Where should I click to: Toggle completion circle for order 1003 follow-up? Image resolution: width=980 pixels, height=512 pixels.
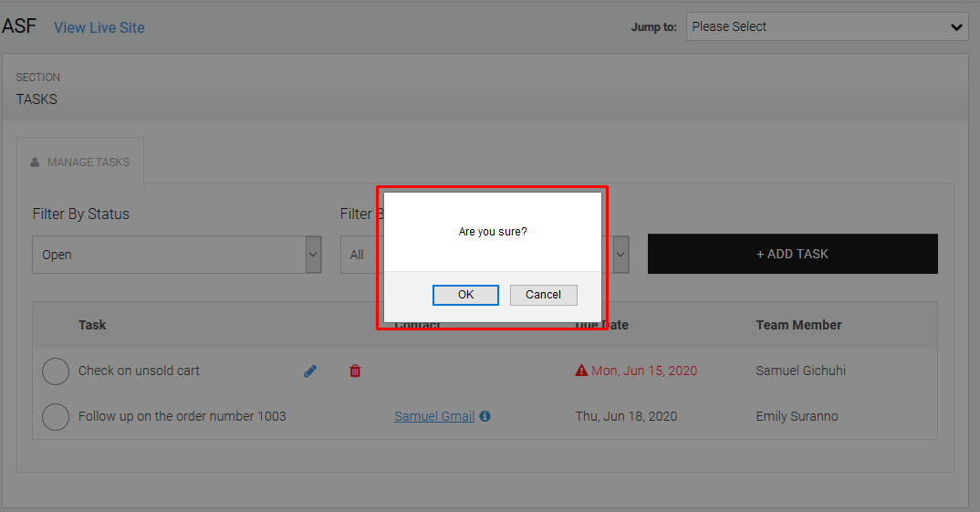(56, 417)
